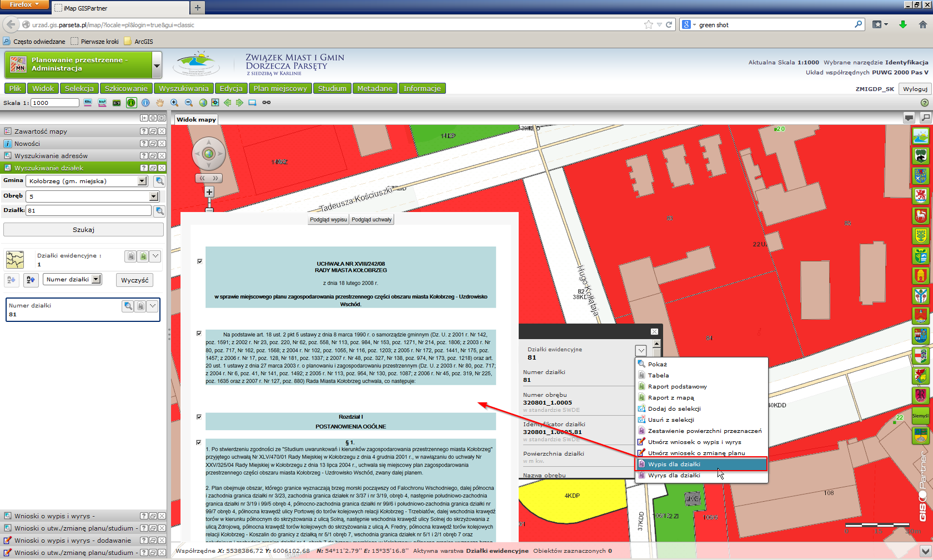Screen dimensions: 933x560
Task: Click dropdown arrow in Działki ewidencyjne popup
Action: [x=641, y=350]
